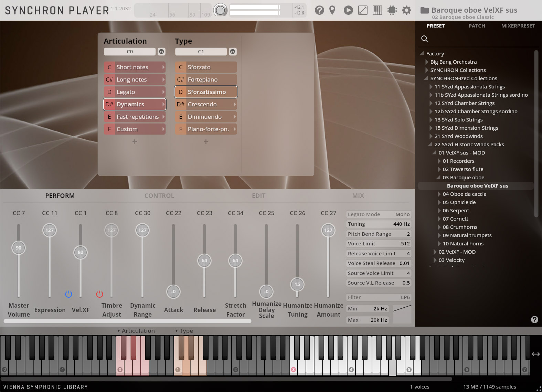Select the Legato articulation
The image size is (542, 392).
coord(135,92)
